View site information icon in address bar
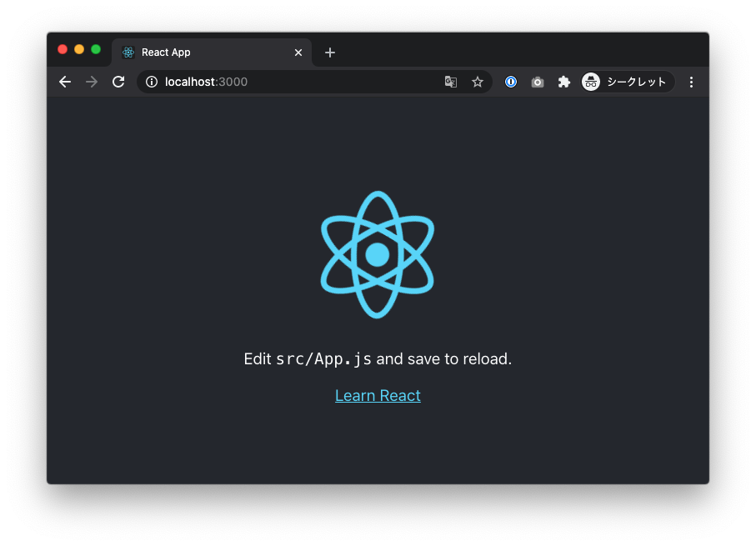This screenshot has width=756, height=546. point(152,82)
